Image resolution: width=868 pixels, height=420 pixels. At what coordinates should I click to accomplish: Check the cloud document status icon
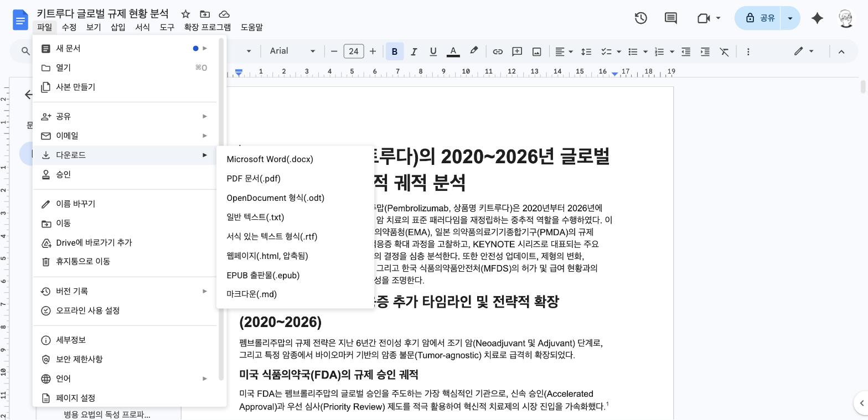click(x=224, y=14)
